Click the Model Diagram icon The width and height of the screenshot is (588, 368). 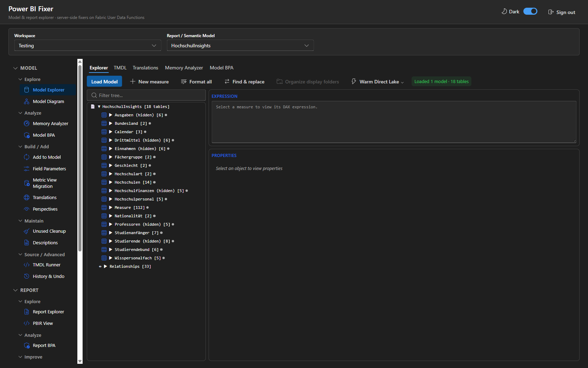(27, 101)
